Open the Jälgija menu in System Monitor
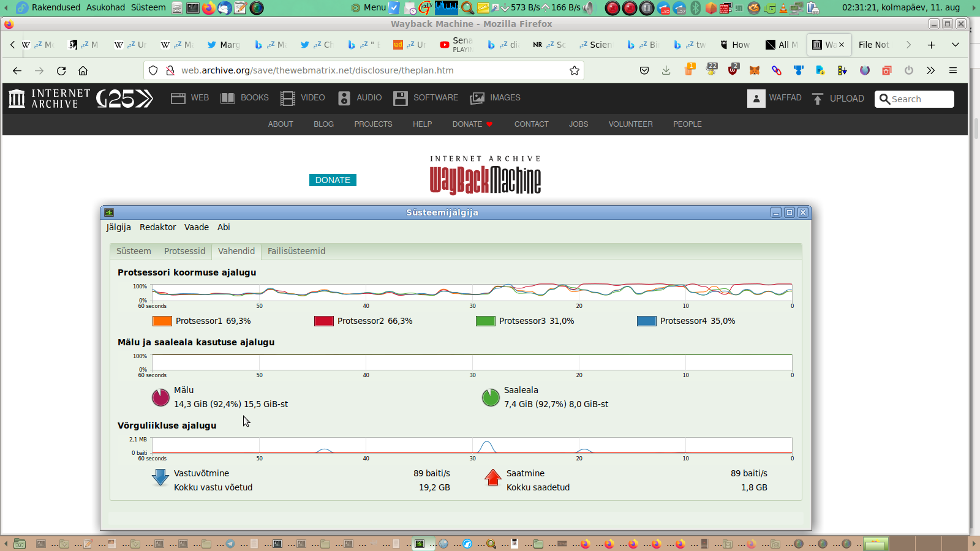980x551 pixels. click(118, 227)
